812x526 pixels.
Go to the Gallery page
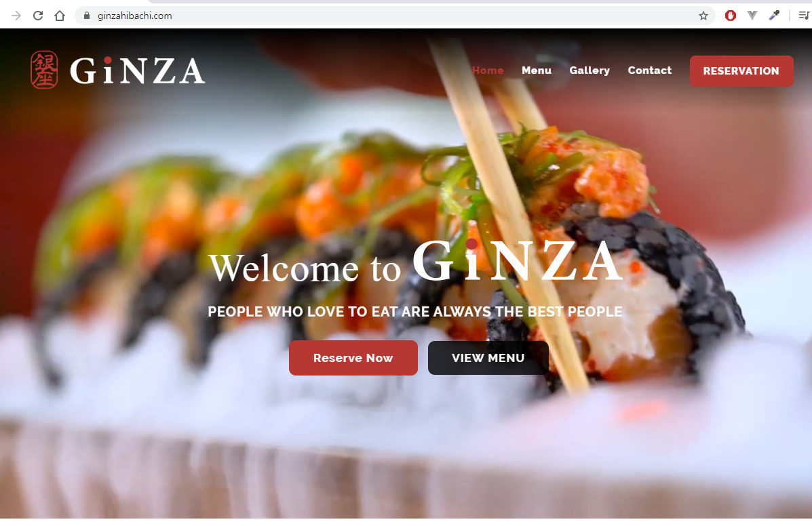tap(589, 70)
